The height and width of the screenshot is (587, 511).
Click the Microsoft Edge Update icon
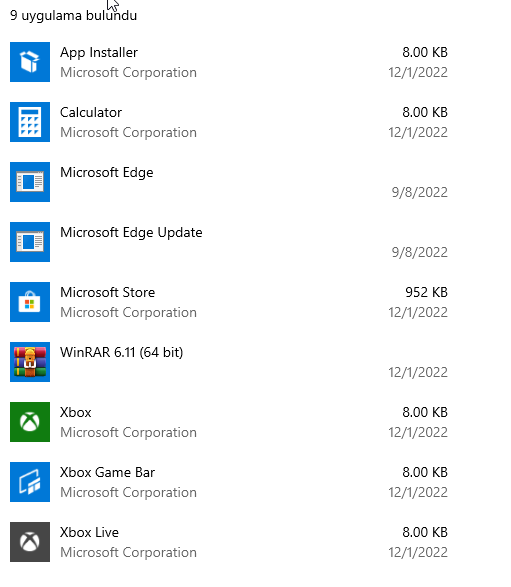point(30,242)
